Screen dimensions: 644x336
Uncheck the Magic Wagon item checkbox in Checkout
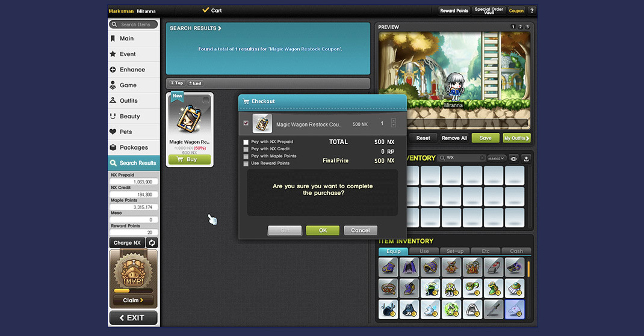click(x=246, y=123)
